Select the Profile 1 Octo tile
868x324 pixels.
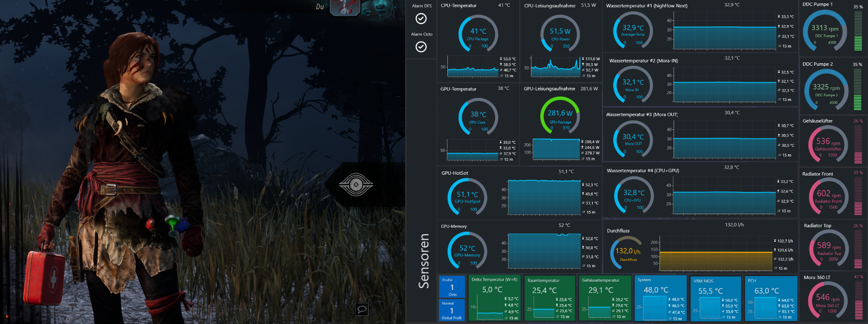point(452,287)
